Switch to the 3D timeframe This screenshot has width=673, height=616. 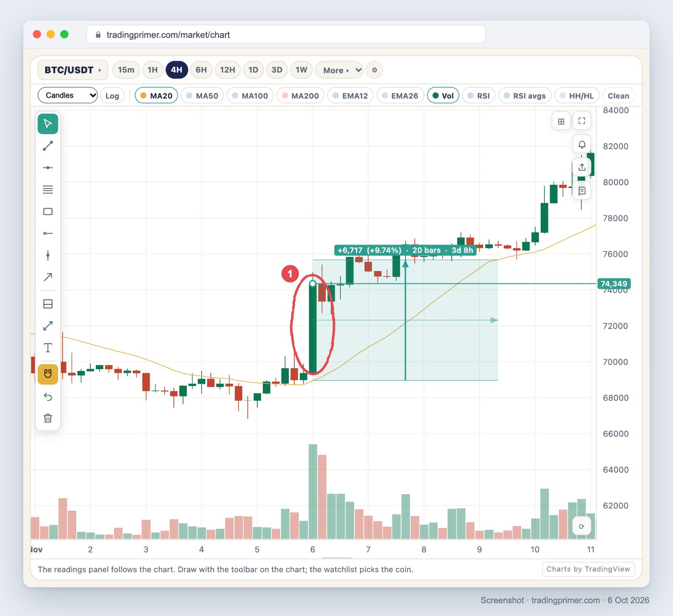277,70
